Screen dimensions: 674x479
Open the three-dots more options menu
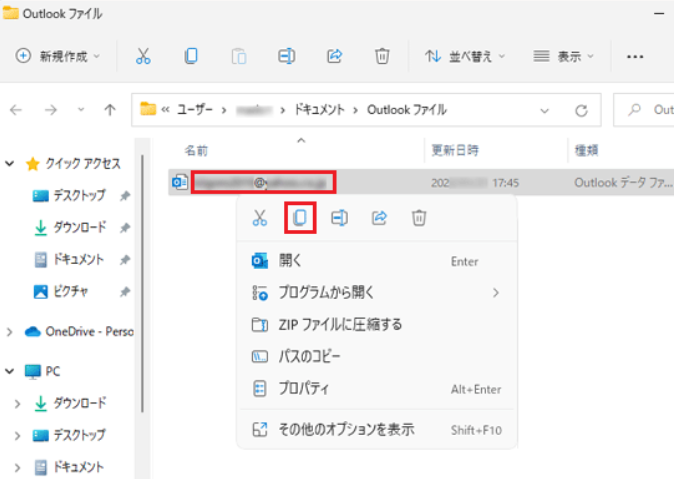(x=635, y=56)
